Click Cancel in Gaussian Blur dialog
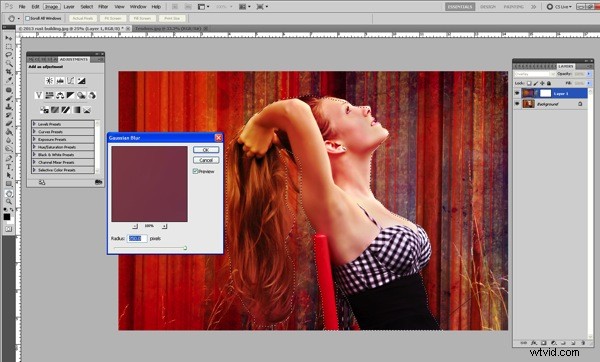 (x=206, y=160)
